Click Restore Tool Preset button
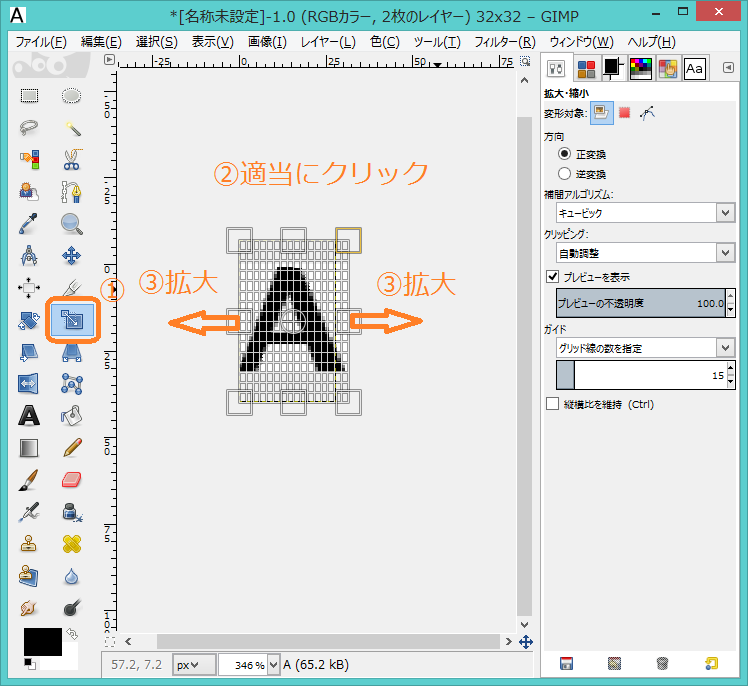The height and width of the screenshot is (686, 748). coord(614,664)
